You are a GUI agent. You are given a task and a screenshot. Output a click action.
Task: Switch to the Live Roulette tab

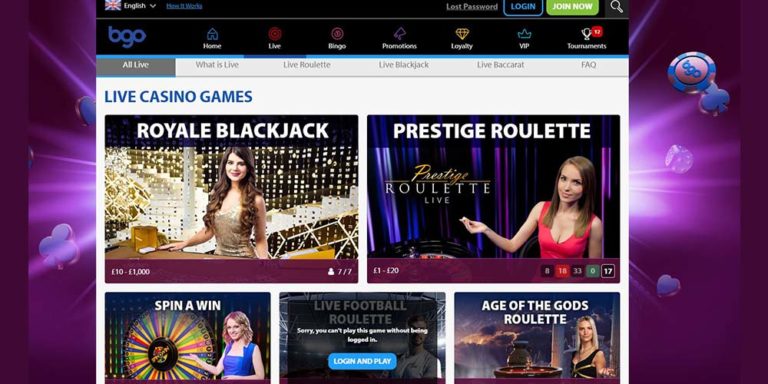307,65
